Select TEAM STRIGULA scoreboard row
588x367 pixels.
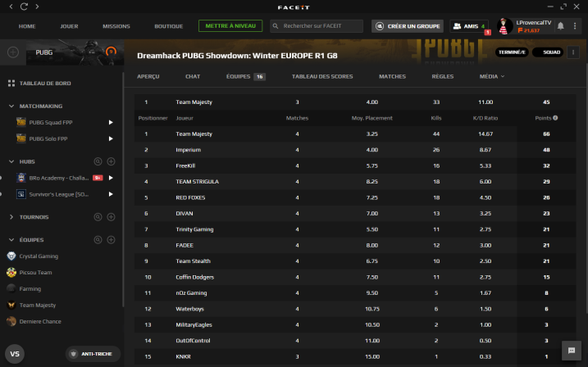click(355, 182)
